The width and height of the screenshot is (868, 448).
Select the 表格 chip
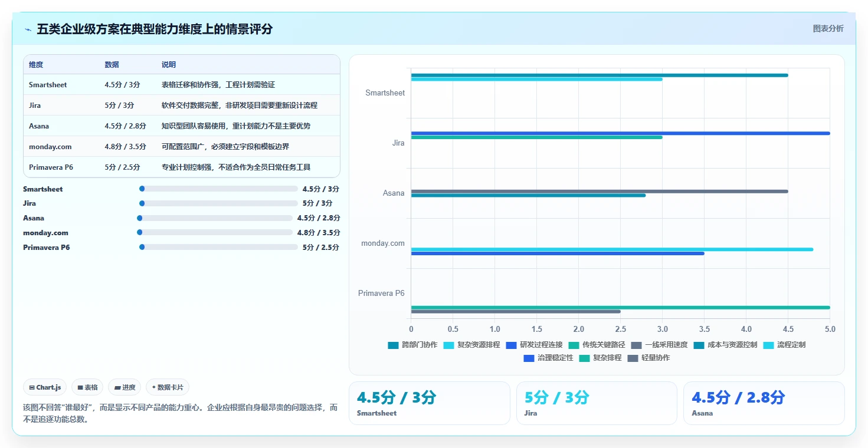point(87,387)
